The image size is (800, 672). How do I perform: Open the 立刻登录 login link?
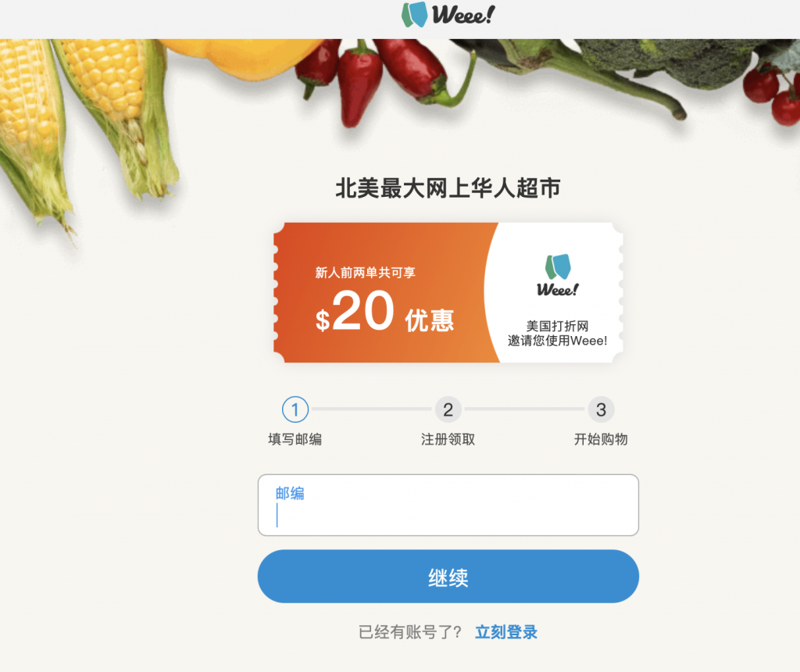click(x=506, y=632)
